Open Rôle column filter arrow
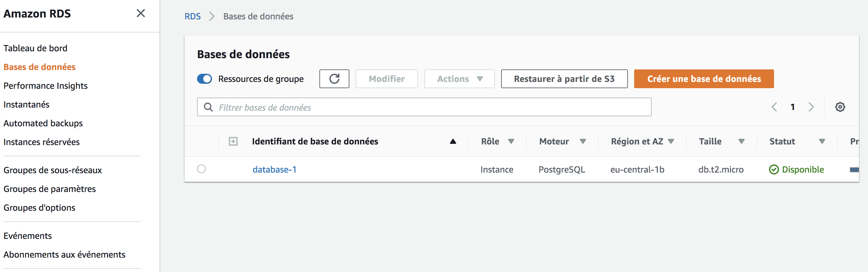868x272 pixels. click(x=511, y=141)
